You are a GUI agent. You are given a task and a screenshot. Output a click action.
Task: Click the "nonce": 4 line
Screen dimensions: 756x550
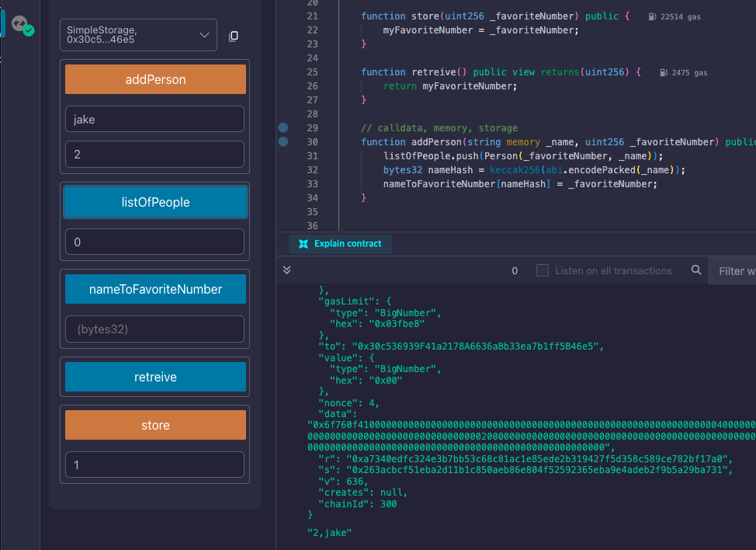[349, 403]
